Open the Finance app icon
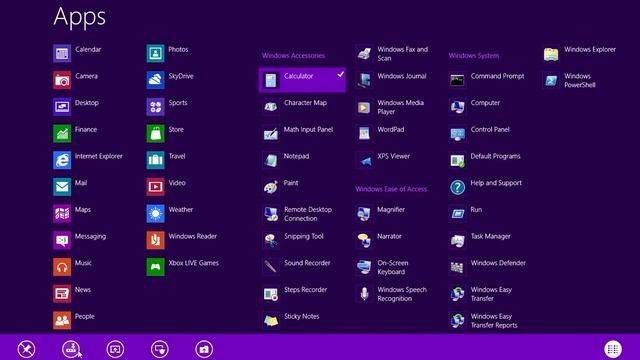640x360 pixels. [62, 133]
